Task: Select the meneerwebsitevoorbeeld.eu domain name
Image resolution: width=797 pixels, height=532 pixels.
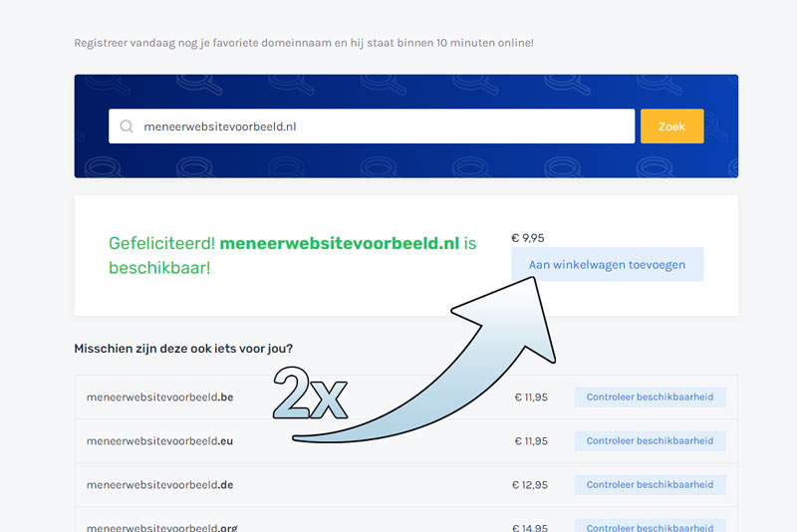Action: click(x=159, y=440)
